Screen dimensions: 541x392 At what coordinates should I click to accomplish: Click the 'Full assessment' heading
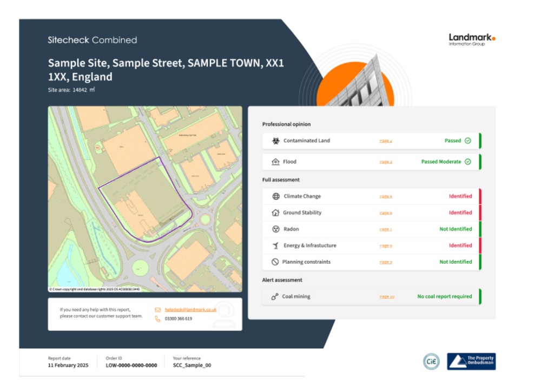281,180
